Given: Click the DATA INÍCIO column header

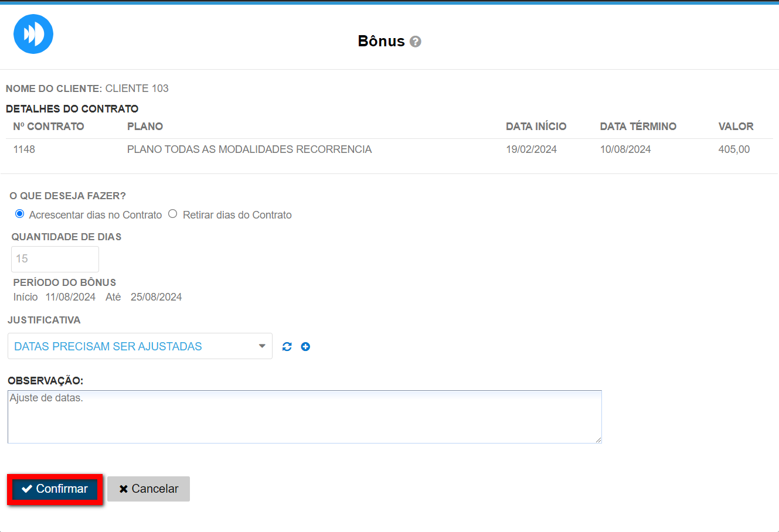Looking at the screenshot, I should pos(536,127).
